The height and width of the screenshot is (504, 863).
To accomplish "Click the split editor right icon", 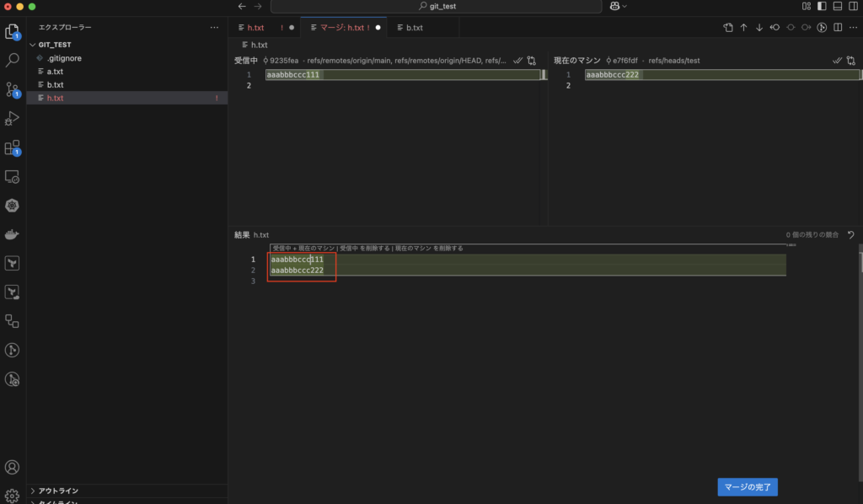I will (838, 28).
